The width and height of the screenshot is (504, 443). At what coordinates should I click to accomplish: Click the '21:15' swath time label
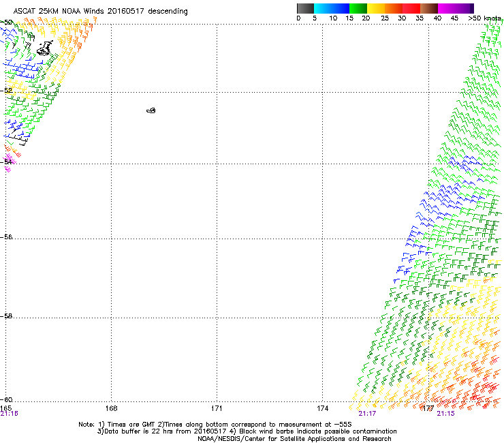446,414
